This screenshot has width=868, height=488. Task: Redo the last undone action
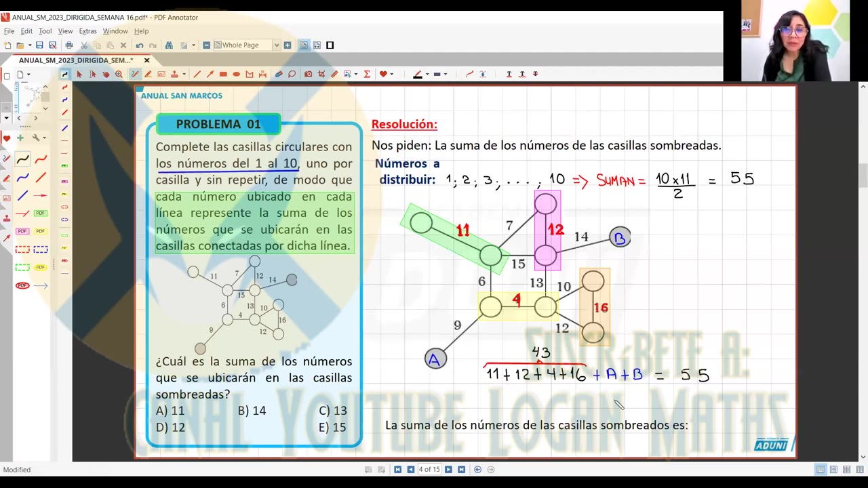pos(153,45)
